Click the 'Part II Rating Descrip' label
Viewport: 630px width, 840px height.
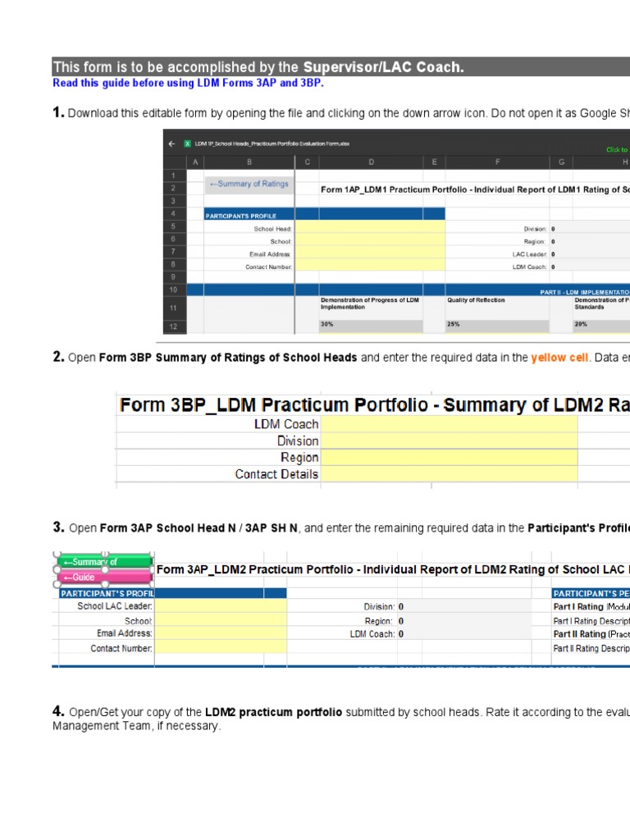coord(591,648)
